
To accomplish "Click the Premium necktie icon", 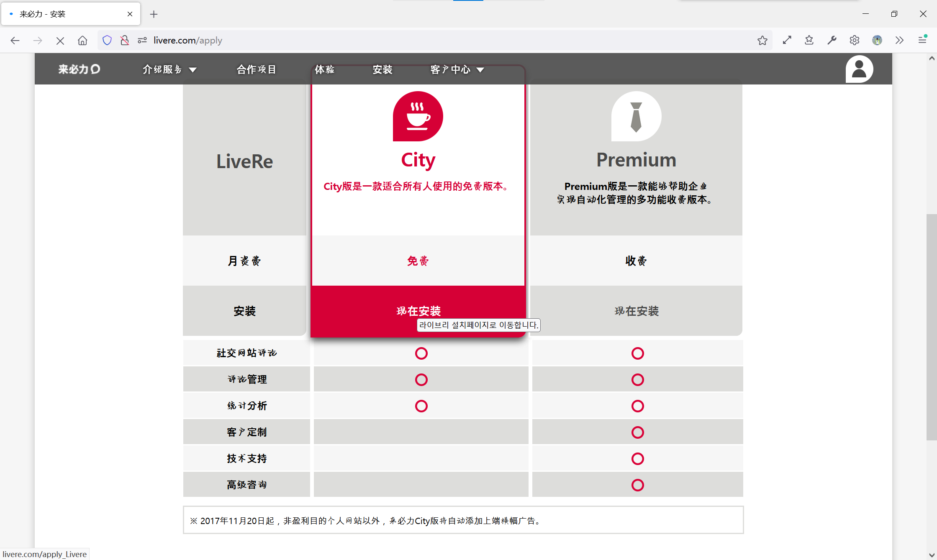I will tap(636, 117).
